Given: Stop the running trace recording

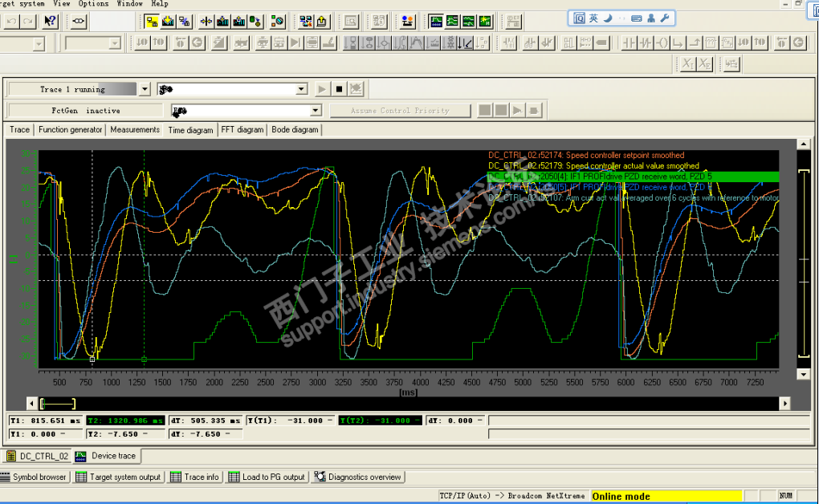Looking at the screenshot, I should click(339, 89).
